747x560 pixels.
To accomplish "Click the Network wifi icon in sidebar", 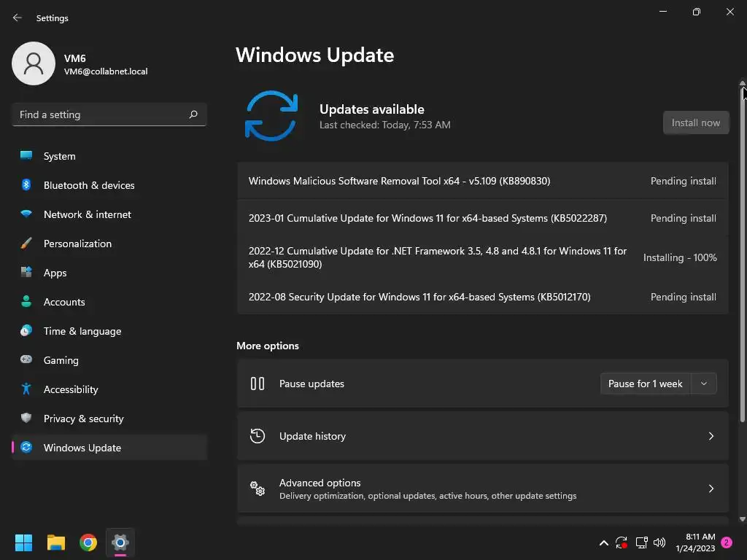I will [x=26, y=214].
